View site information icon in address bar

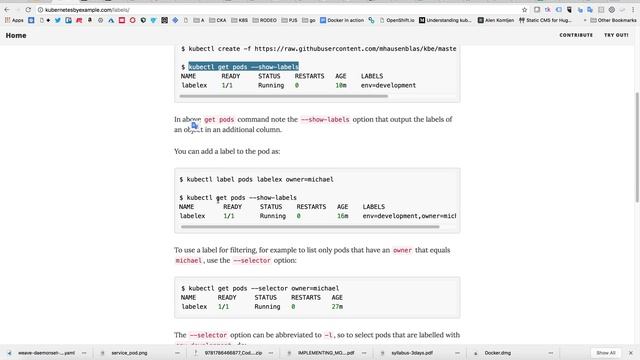coord(40,10)
